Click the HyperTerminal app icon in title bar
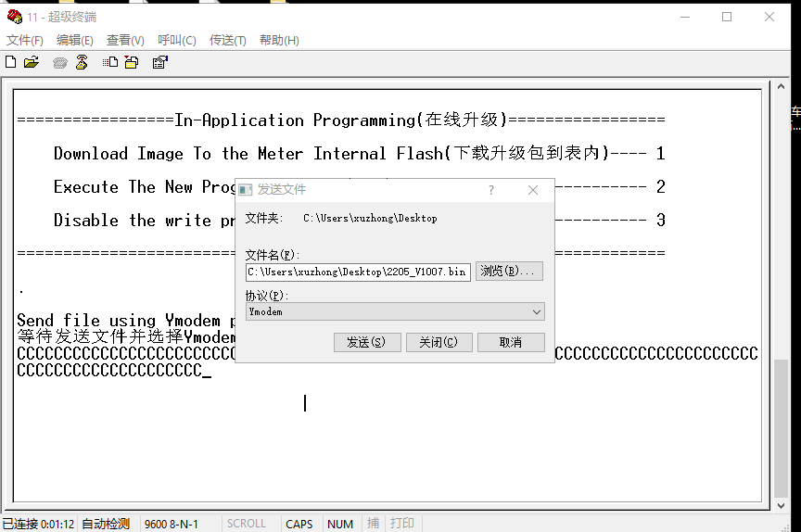This screenshot has width=801, height=532. (14, 17)
